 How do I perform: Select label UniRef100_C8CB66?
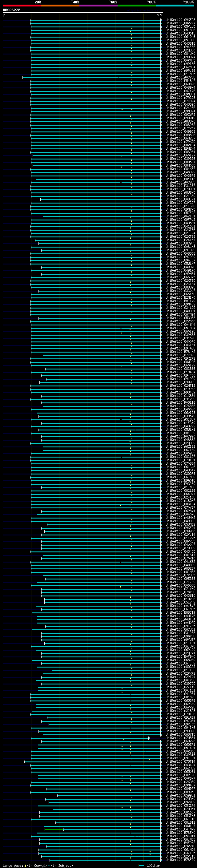[x=180, y=369]
